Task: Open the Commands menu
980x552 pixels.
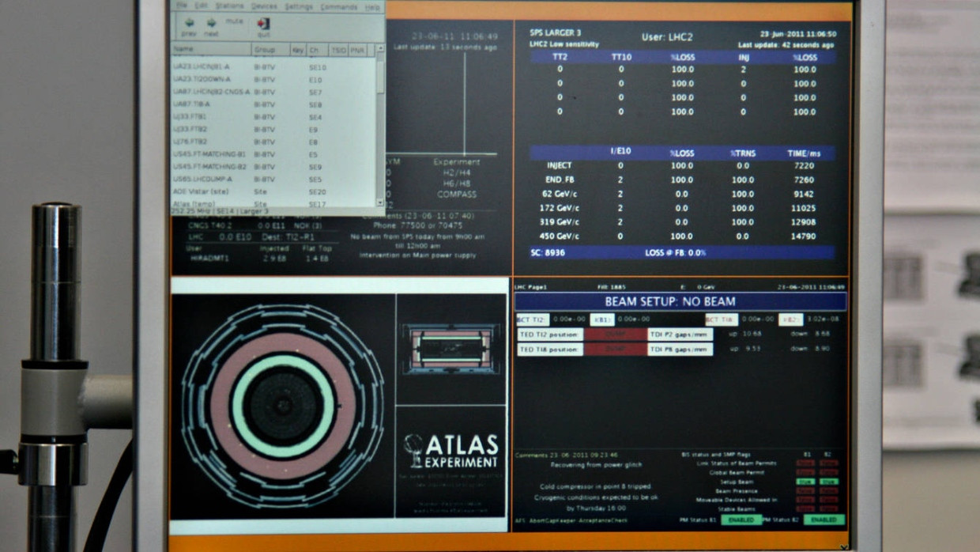Action: 337,7
